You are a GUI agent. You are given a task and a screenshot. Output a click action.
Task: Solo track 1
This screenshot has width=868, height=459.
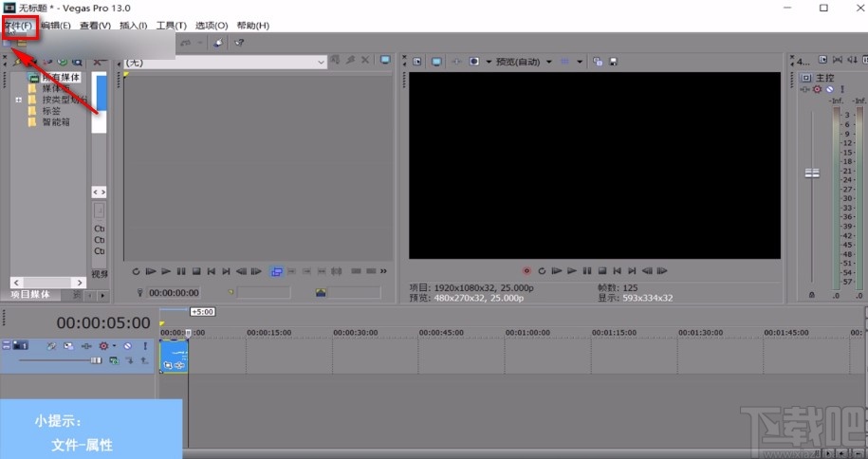coord(145,346)
